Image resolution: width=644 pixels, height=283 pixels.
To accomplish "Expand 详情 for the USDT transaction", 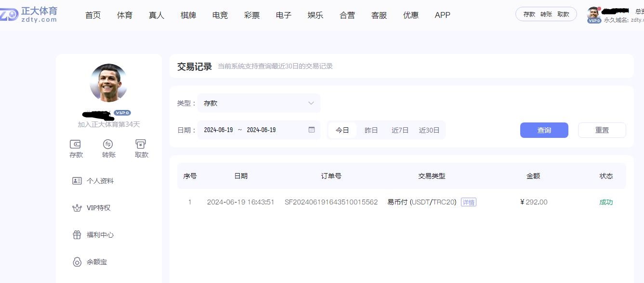I will pos(468,202).
